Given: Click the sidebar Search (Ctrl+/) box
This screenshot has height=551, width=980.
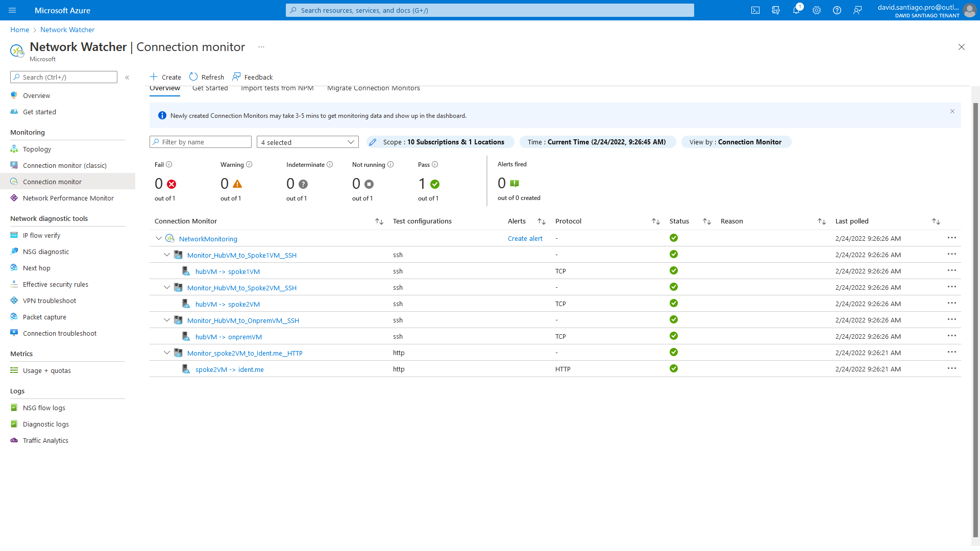Looking at the screenshot, I should [x=64, y=77].
